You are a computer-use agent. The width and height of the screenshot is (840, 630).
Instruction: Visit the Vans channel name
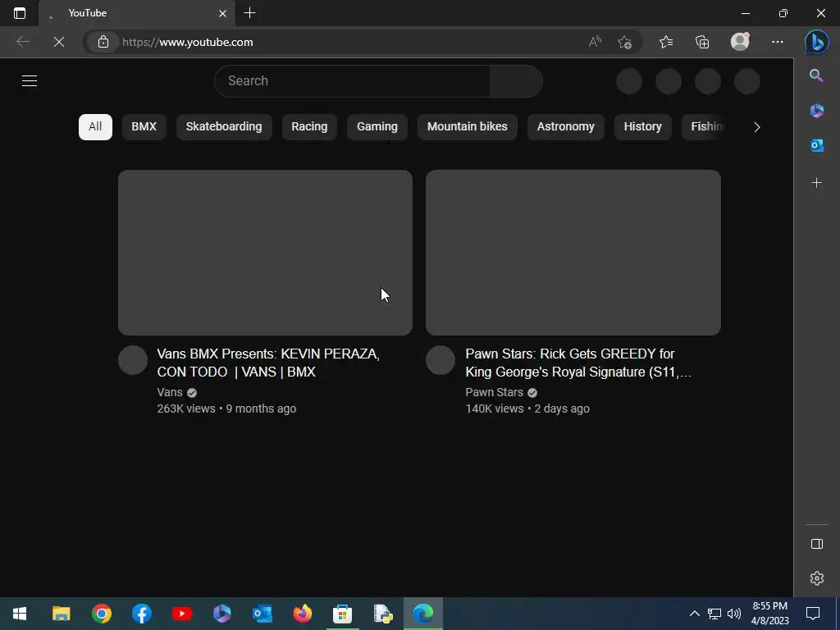pyautogui.click(x=170, y=392)
